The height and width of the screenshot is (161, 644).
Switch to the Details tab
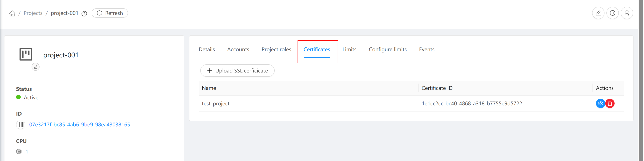point(206,49)
